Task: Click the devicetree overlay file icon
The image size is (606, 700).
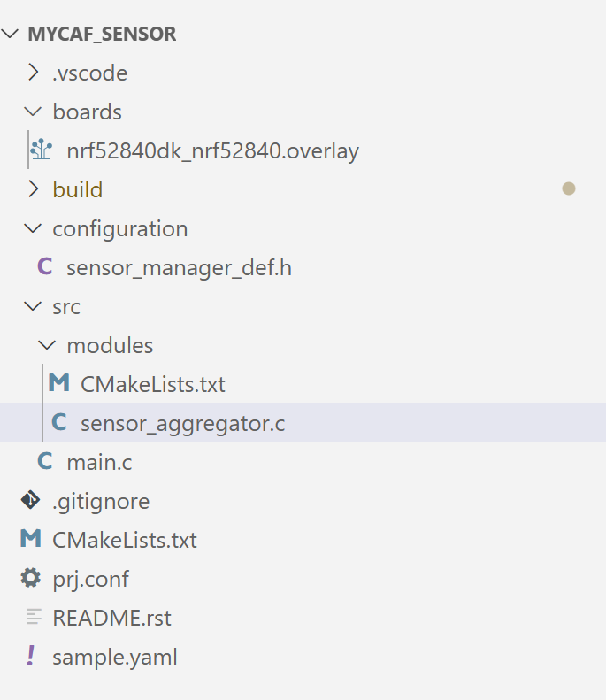Action: tap(41, 150)
